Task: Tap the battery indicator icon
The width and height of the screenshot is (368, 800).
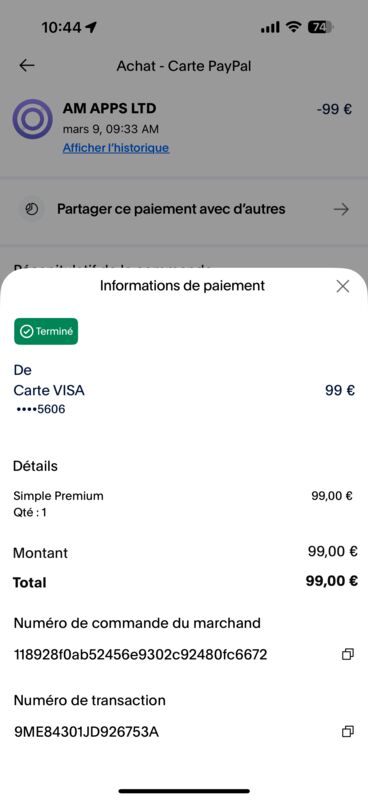Action: coord(320,27)
